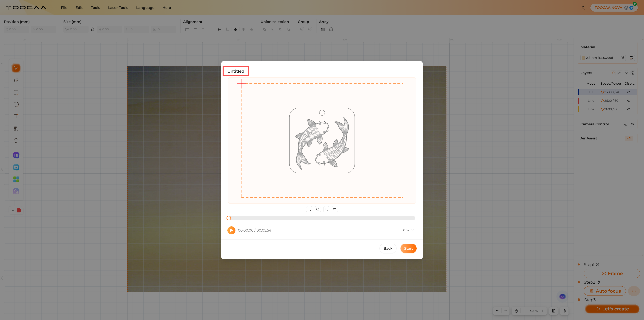Open the File menu
Viewport: 644px width, 320px height.
64,8
